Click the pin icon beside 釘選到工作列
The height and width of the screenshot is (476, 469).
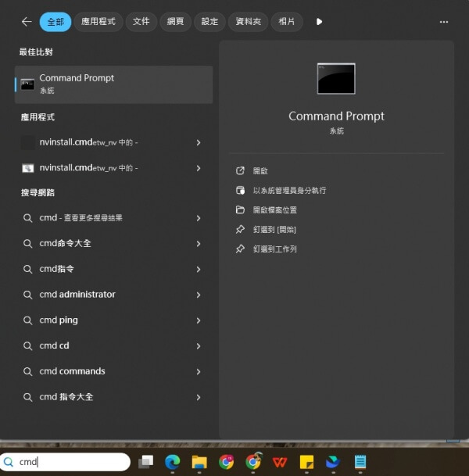(240, 249)
